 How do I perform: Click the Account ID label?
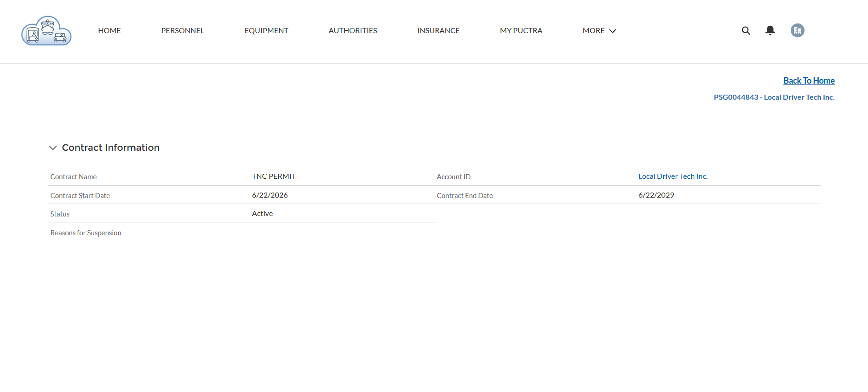click(454, 177)
